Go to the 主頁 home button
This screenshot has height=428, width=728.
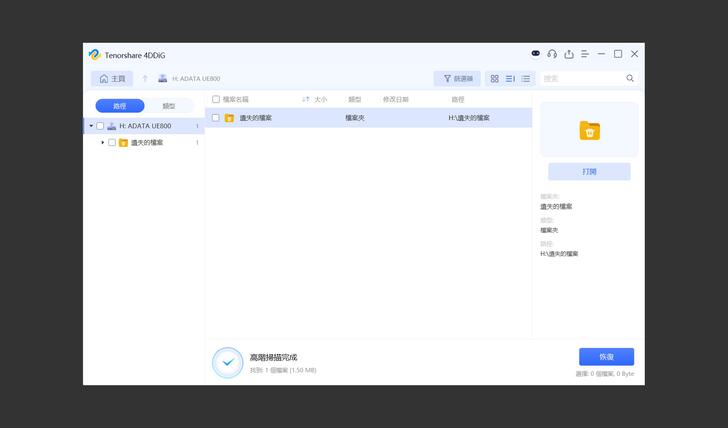click(x=112, y=79)
